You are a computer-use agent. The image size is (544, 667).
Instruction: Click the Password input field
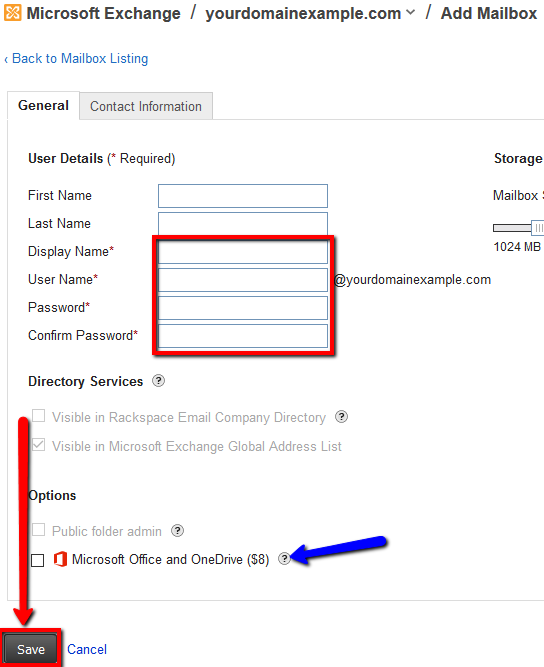pos(243,308)
